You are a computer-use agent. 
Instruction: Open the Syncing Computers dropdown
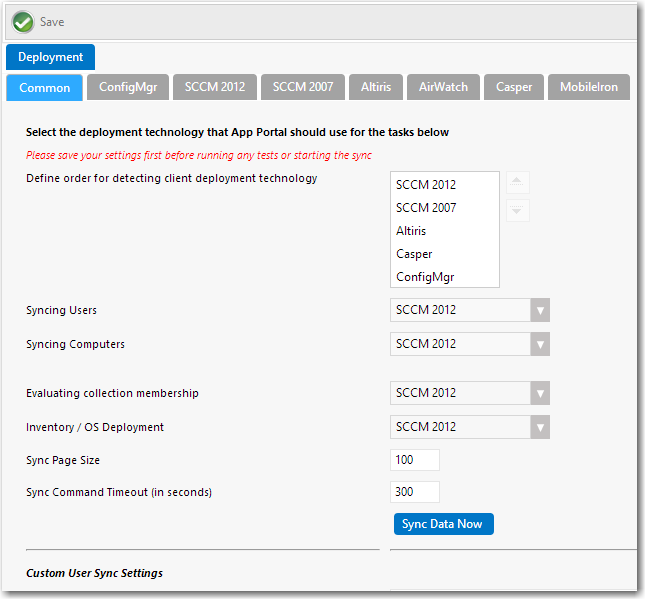(470, 344)
